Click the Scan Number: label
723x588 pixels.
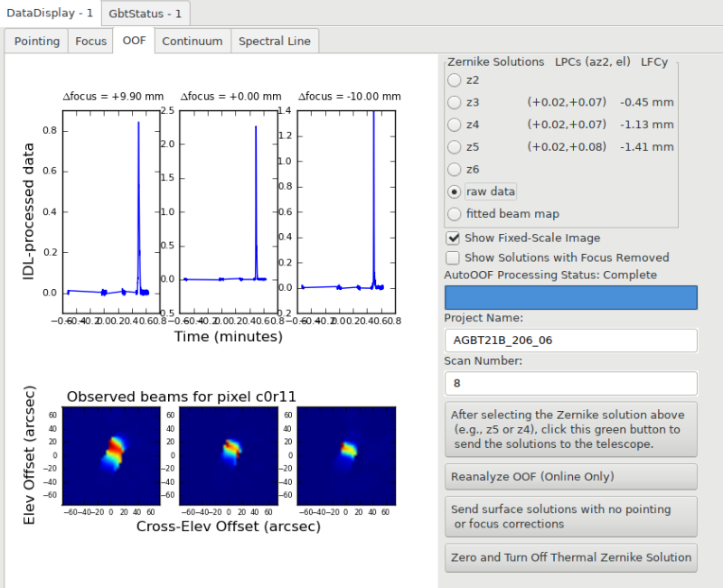[x=484, y=360]
